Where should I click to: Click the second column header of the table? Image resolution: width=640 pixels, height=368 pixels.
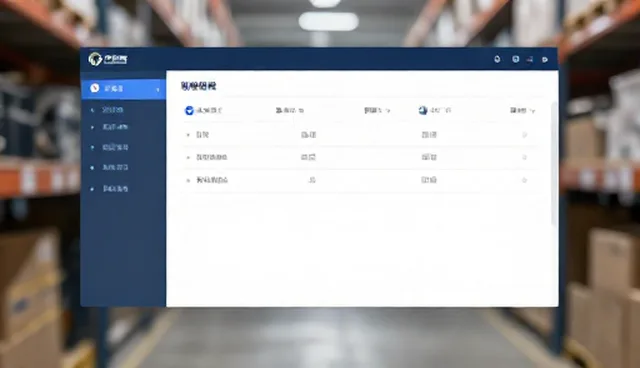tap(290, 110)
